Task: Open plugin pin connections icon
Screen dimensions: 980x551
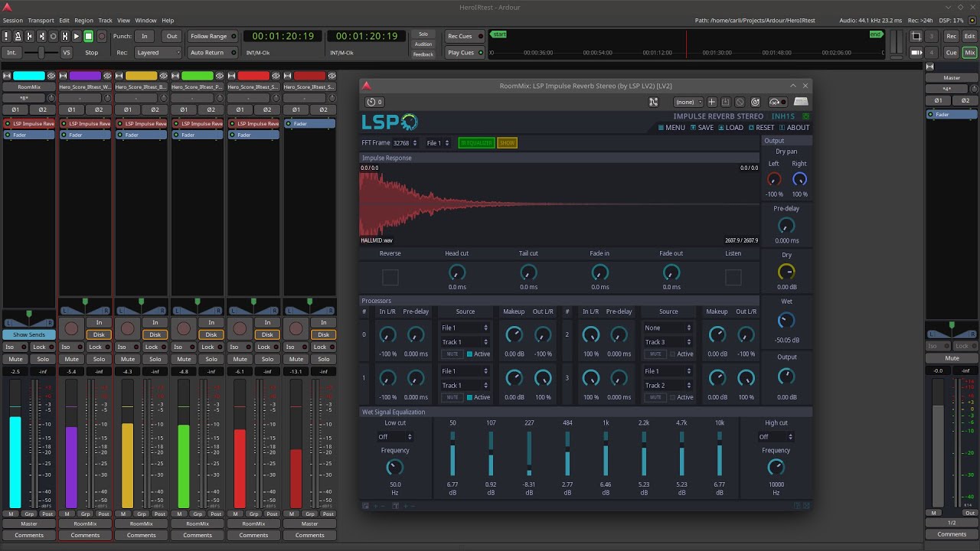Action: pyautogui.click(x=653, y=102)
